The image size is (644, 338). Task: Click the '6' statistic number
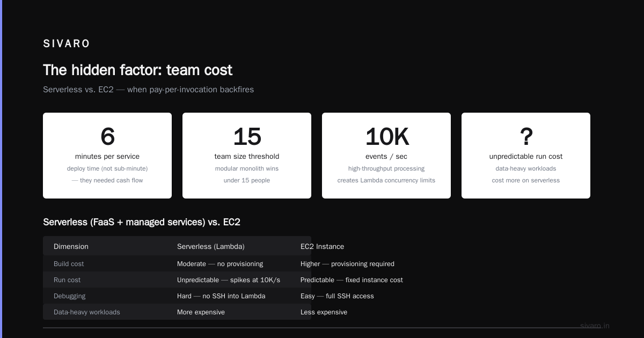tap(107, 137)
